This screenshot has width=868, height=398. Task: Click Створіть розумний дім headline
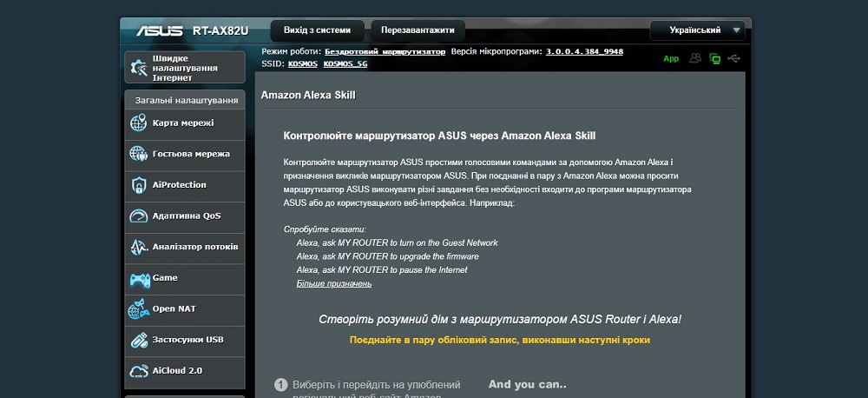[x=500, y=320]
